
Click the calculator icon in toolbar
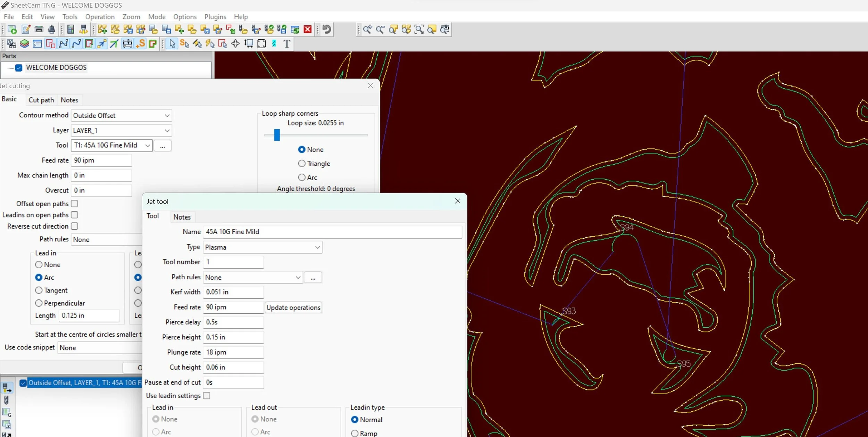pyautogui.click(x=70, y=30)
